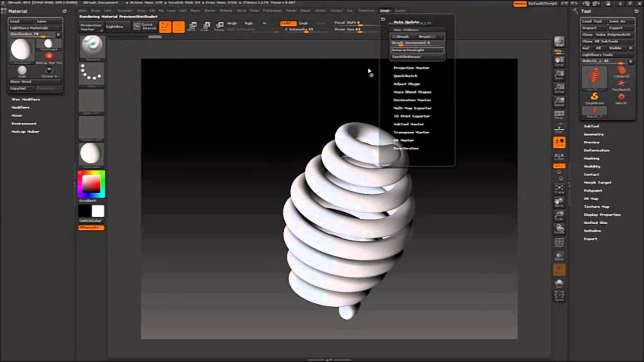This screenshot has width=644, height=362.
Task: Open Multi Map Exporter in Zplugin menu
Action: point(413,108)
